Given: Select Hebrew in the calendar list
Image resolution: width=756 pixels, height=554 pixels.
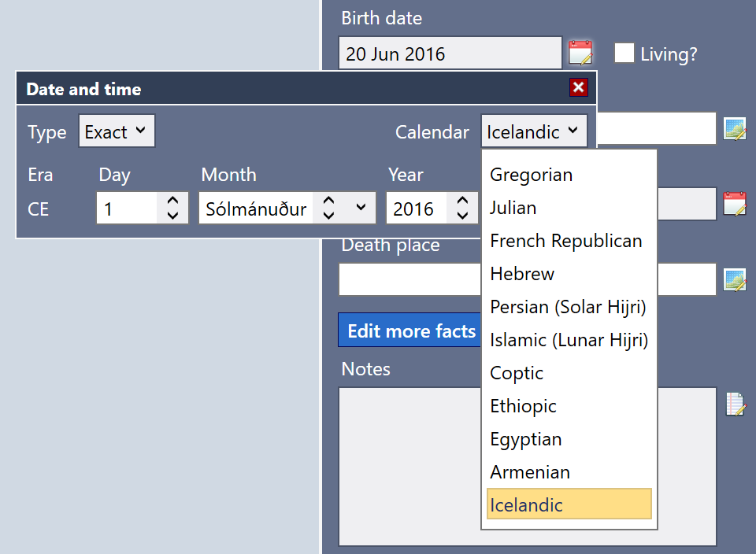Looking at the screenshot, I should [522, 274].
